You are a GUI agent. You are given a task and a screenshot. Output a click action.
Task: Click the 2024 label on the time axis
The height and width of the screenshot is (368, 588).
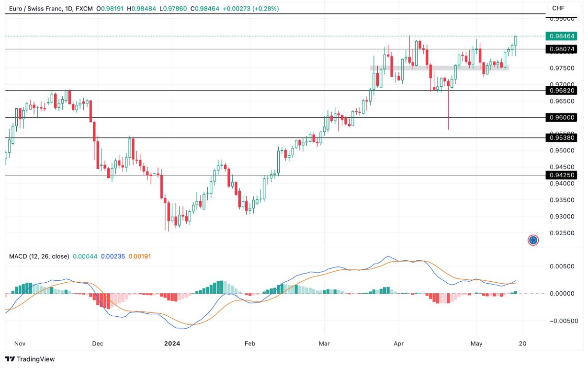click(x=172, y=344)
